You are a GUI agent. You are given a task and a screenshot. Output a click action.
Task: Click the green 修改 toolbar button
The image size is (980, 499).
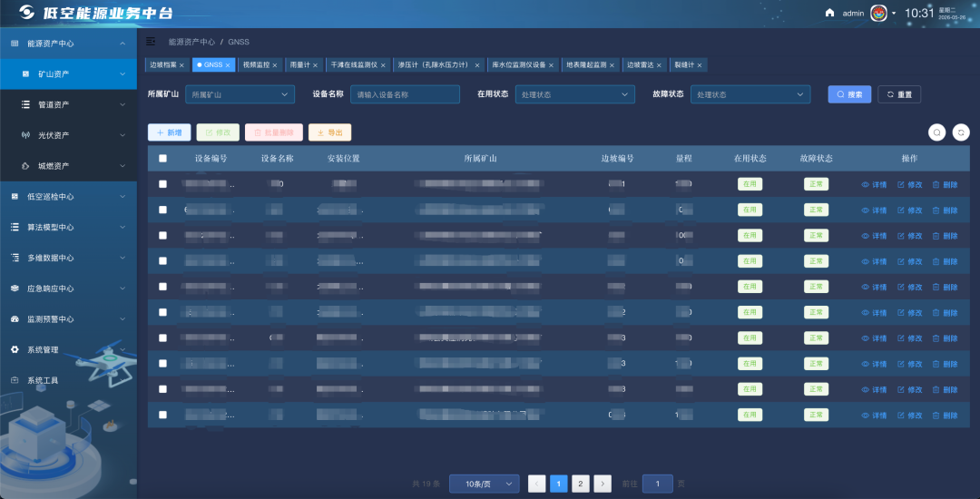[218, 132]
